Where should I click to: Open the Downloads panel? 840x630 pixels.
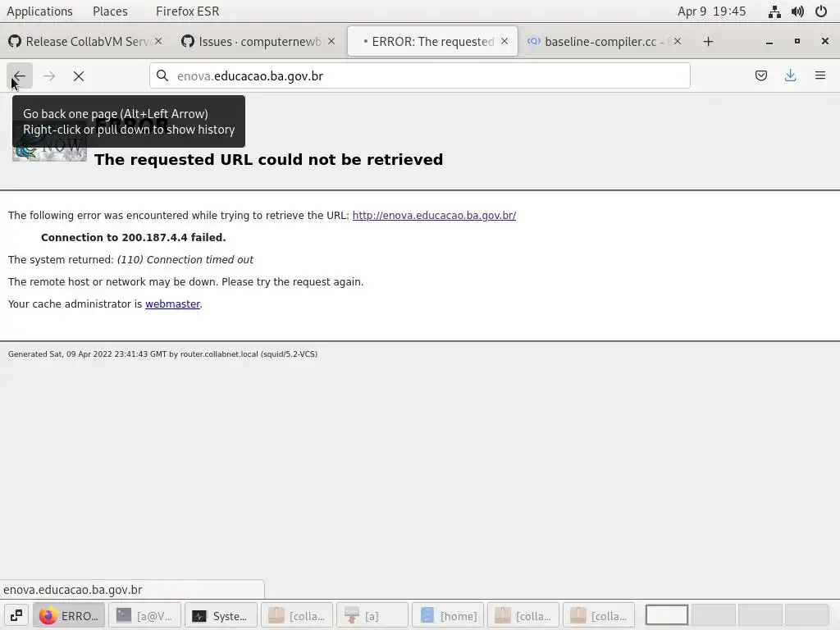tap(790, 75)
